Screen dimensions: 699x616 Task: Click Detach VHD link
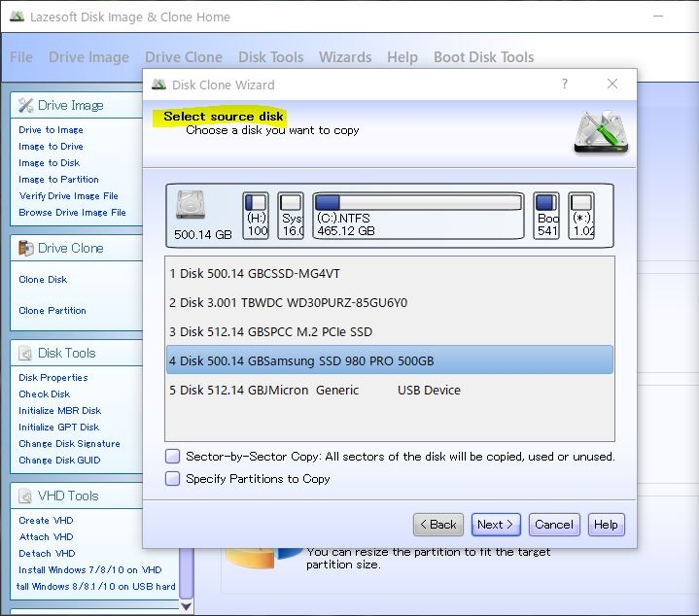pos(47,553)
